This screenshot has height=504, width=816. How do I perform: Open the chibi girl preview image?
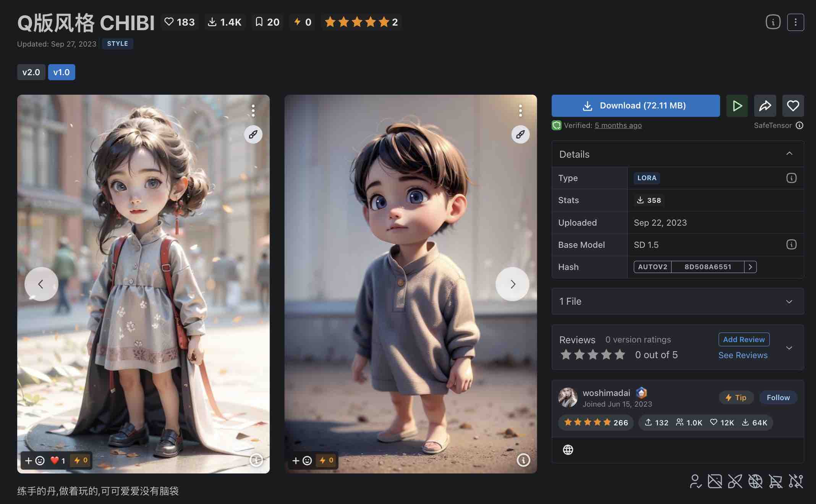(143, 284)
